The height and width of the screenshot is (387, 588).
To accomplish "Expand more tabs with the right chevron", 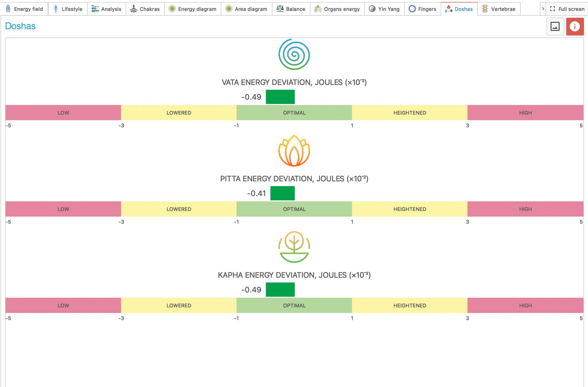I will 543,9.
